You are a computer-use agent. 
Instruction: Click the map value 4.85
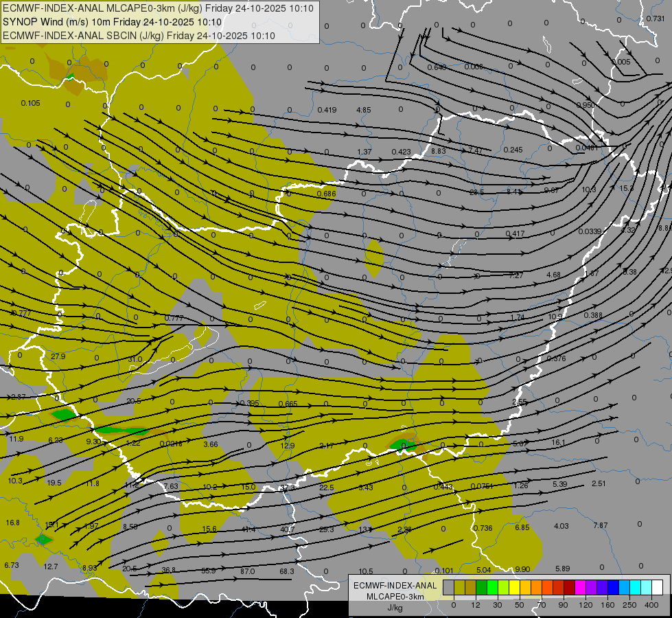pyautogui.click(x=363, y=110)
